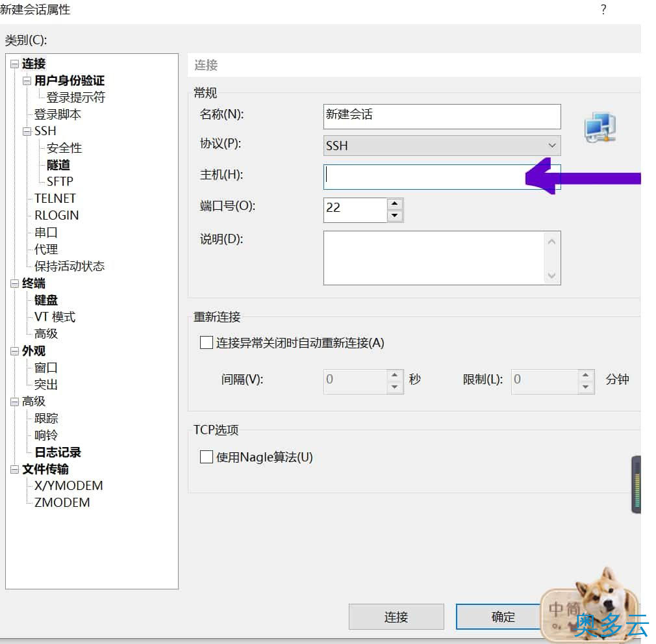Image resolution: width=656 pixels, height=644 pixels.
Task: Click the port number input field
Action: pyautogui.click(x=355, y=210)
